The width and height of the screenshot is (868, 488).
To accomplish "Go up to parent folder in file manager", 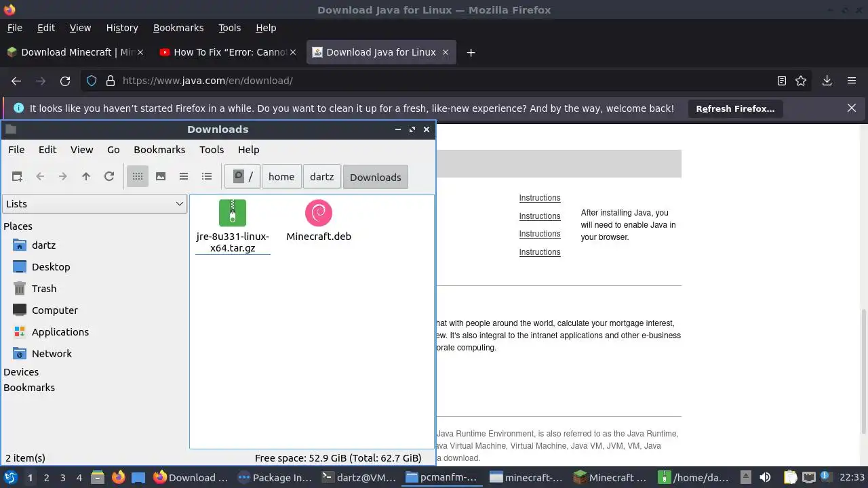I will coord(86,176).
